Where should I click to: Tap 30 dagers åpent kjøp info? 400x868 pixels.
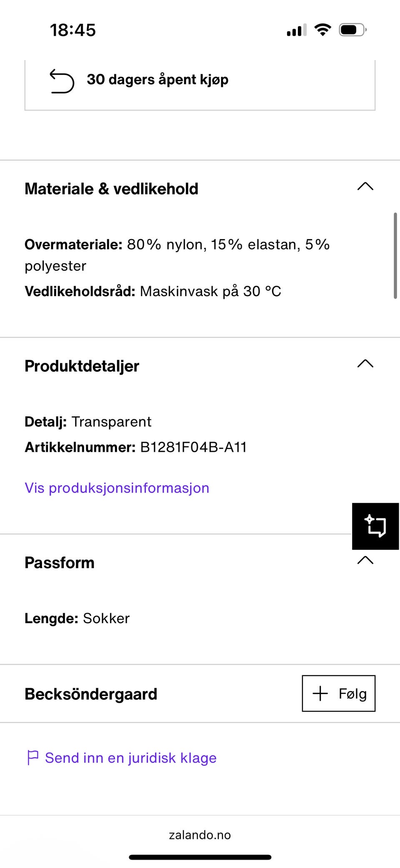[157, 79]
